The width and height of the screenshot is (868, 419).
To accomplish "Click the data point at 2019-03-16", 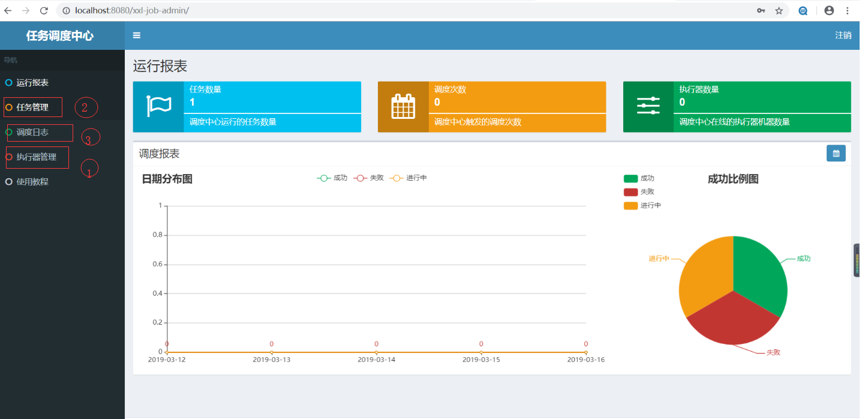I will pyautogui.click(x=586, y=352).
